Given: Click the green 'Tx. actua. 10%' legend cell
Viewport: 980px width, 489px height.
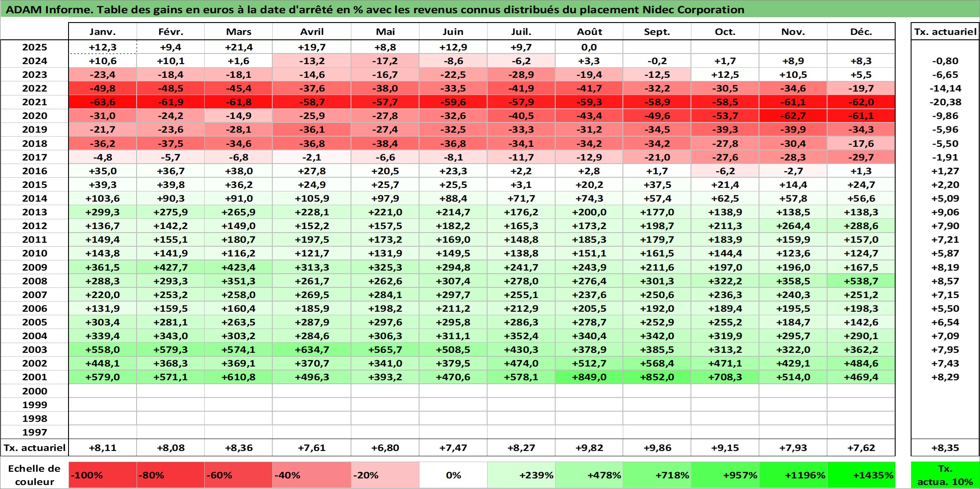Looking at the screenshot, I should click(945, 475).
